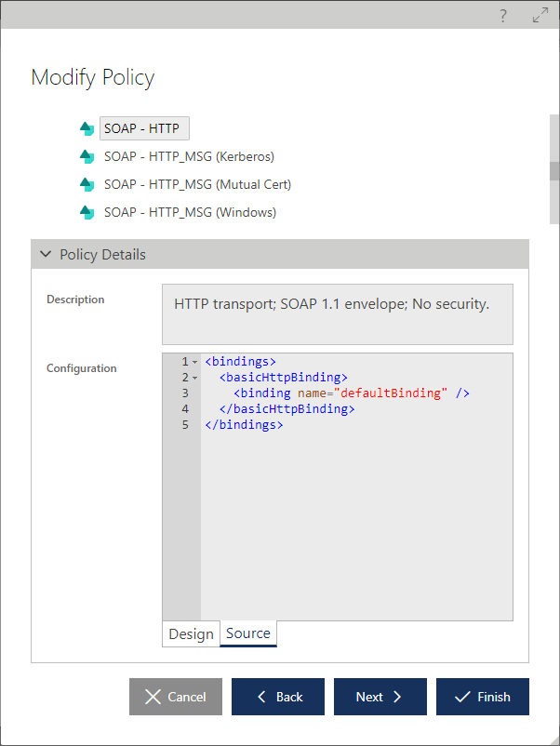
Task: Switch to the Design tab
Action: (192, 633)
